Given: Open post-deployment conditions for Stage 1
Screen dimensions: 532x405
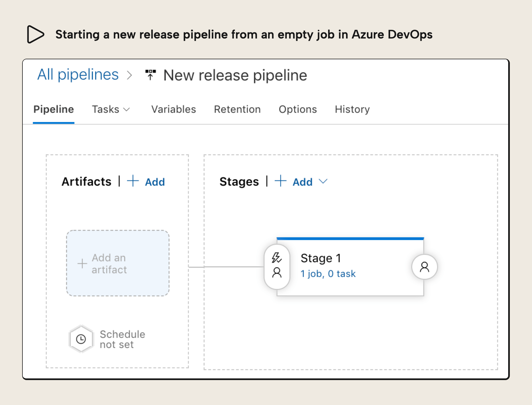Looking at the screenshot, I should pyautogui.click(x=424, y=267).
